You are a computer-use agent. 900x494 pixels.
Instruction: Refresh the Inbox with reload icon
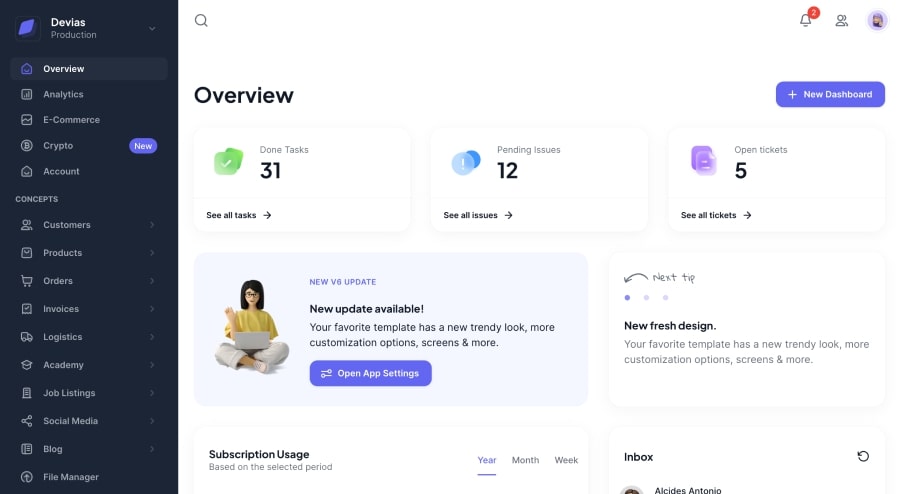[x=863, y=456]
